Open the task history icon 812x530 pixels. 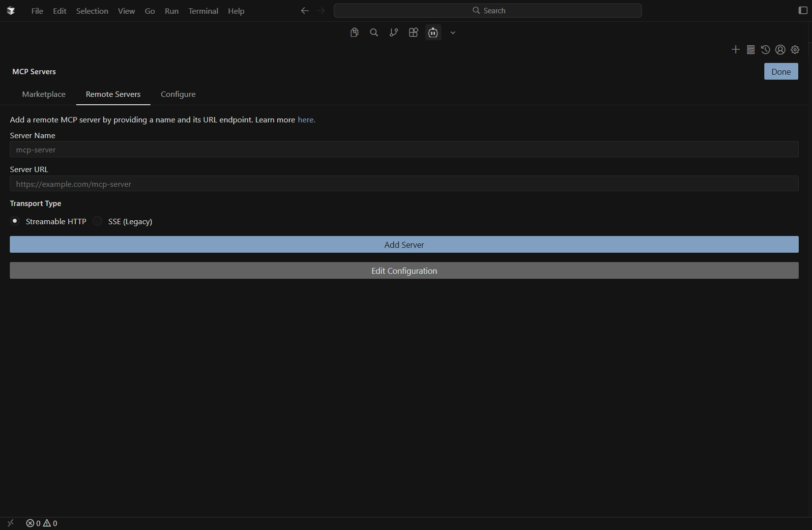765,50
